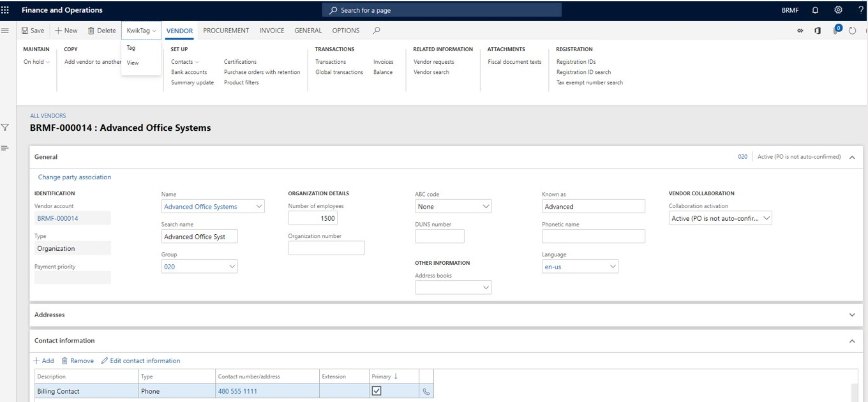Open vendor Invoices
868x402 pixels.
[x=384, y=62]
